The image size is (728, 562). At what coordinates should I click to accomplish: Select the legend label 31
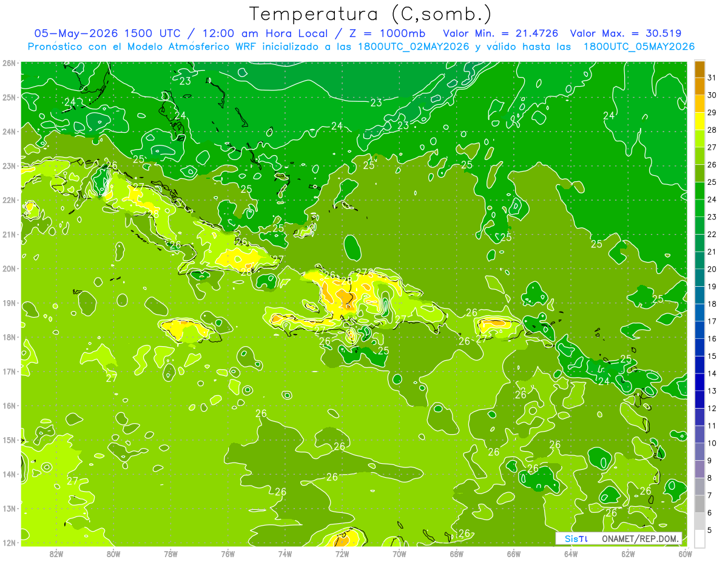point(712,76)
